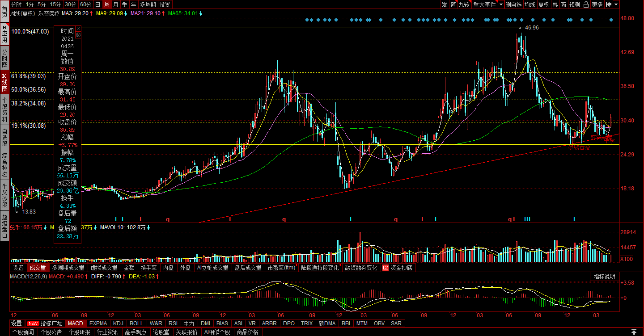Viewport: 644px width, 336px height.
Task: Select the 虚拟成交量 tab
Action: pyautogui.click(x=104, y=268)
